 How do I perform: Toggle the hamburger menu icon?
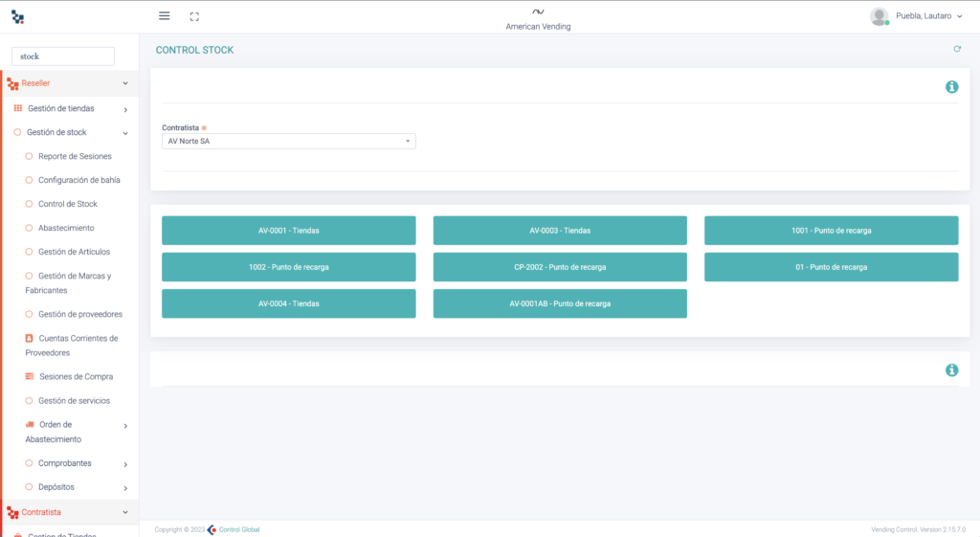click(165, 16)
